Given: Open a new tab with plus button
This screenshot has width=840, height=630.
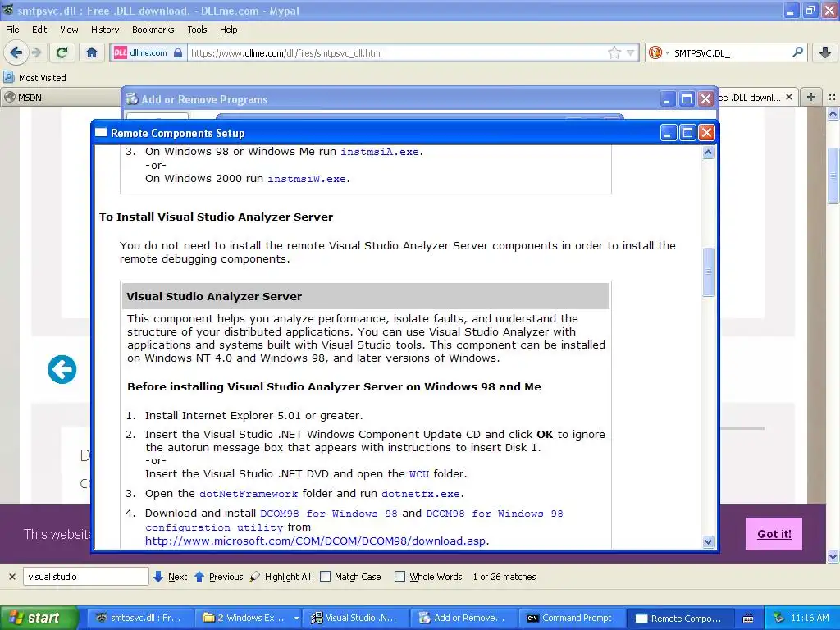Looking at the screenshot, I should [x=811, y=97].
